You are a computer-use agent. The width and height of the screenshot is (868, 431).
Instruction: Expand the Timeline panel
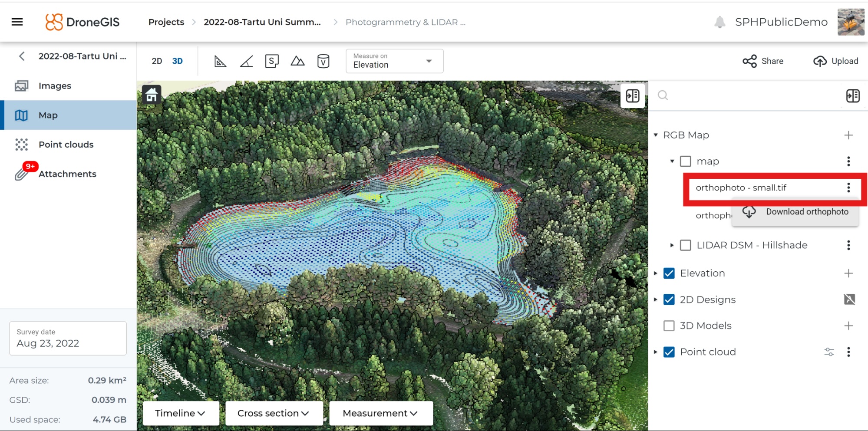click(180, 413)
